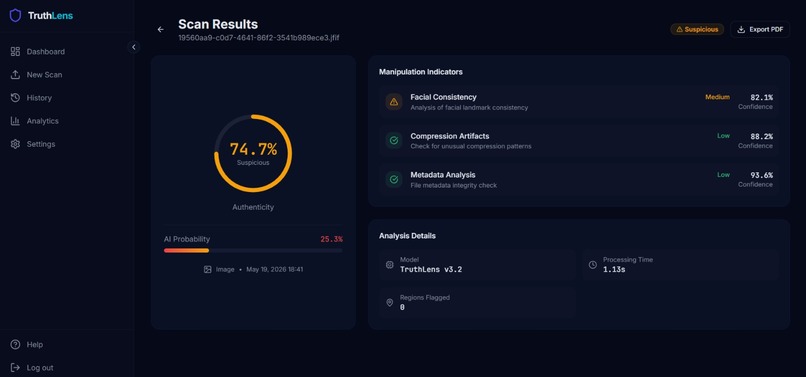Click the TruthLens brand name
Screen dimensions: 806x377
click(50, 16)
